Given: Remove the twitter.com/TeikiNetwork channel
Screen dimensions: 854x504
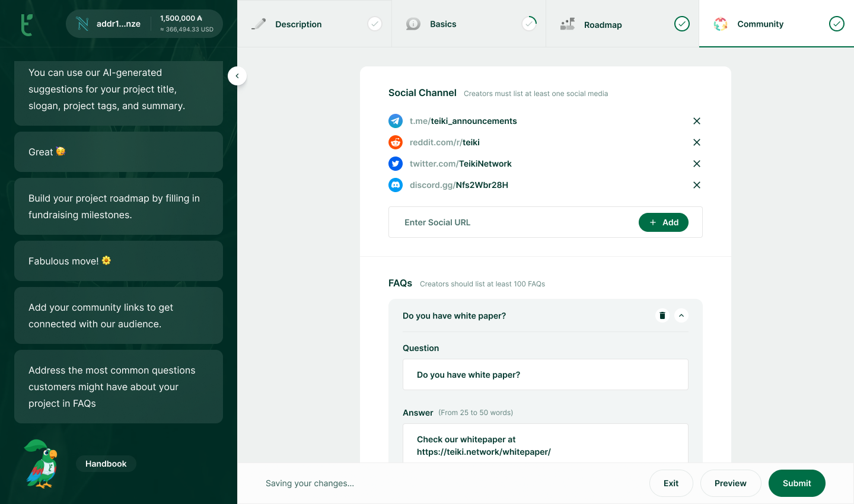Looking at the screenshot, I should pyautogui.click(x=697, y=164).
